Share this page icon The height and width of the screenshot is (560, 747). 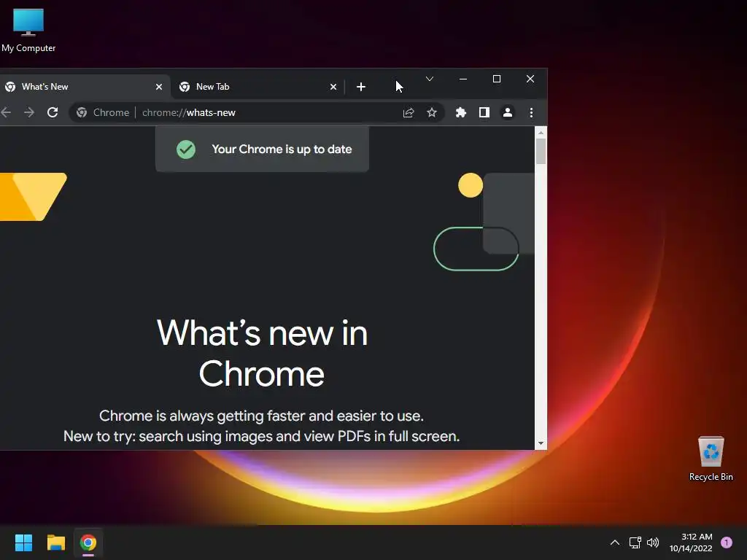coord(409,113)
